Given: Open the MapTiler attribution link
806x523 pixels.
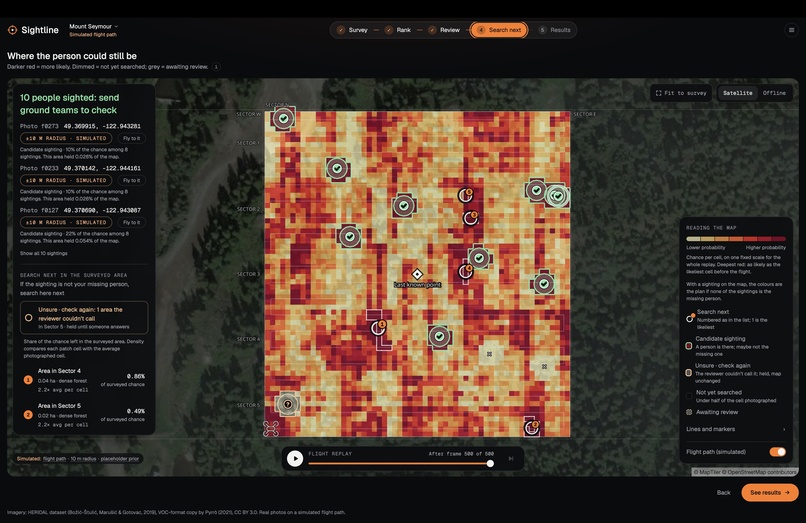Looking at the screenshot, I should (x=708, y=472).
